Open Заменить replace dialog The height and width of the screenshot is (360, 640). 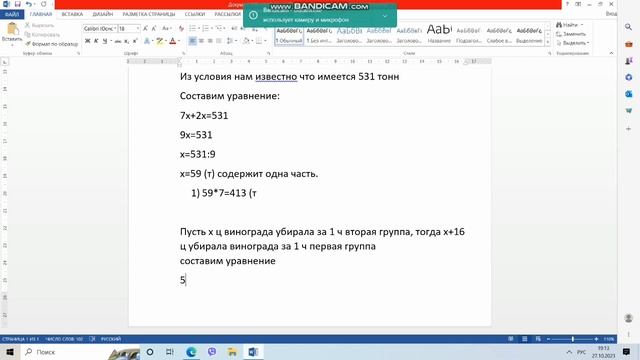[571, 34]
